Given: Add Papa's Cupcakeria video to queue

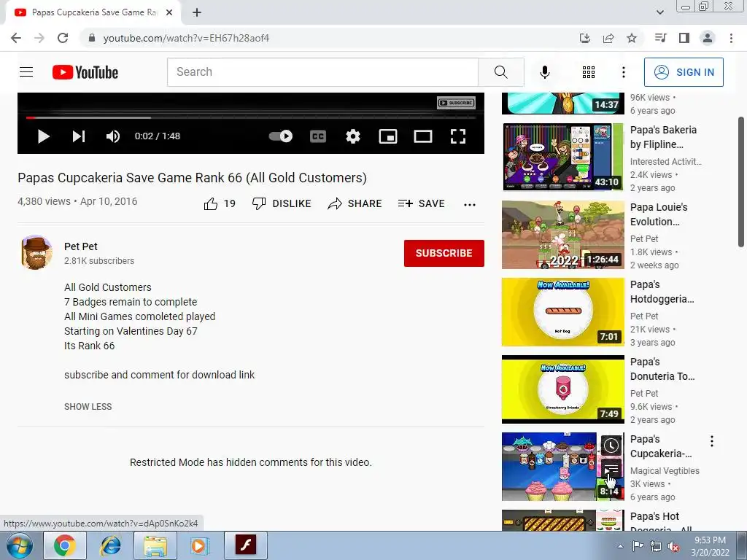Looking at the screenshot, I should pos(611,469).
